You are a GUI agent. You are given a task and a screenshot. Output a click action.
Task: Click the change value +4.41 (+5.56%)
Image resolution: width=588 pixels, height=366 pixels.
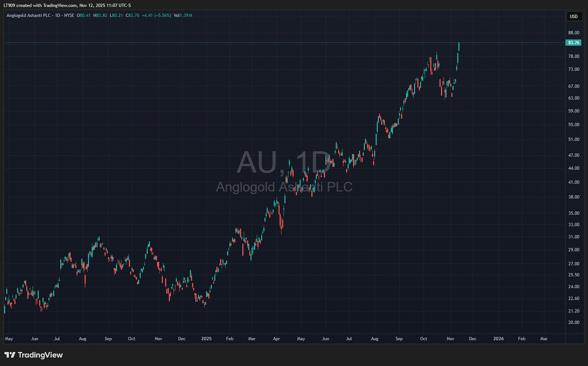click(x=156, y=15)
